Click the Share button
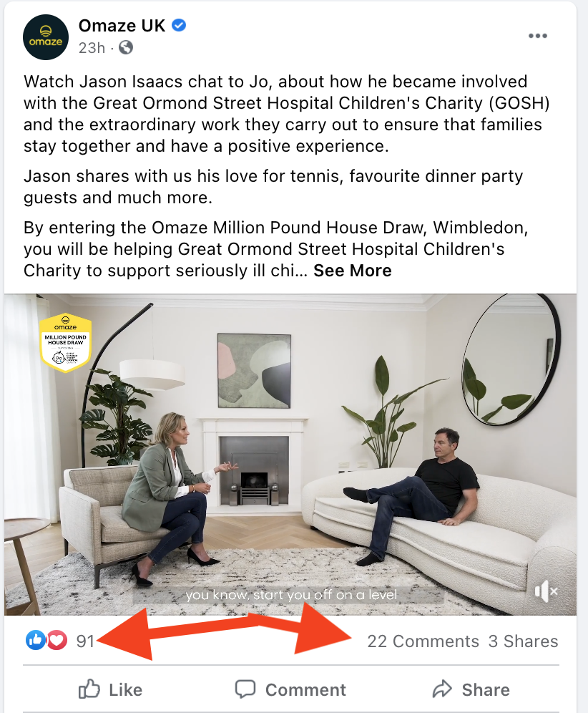Screen dimensions: 588x713 (471, 689)
